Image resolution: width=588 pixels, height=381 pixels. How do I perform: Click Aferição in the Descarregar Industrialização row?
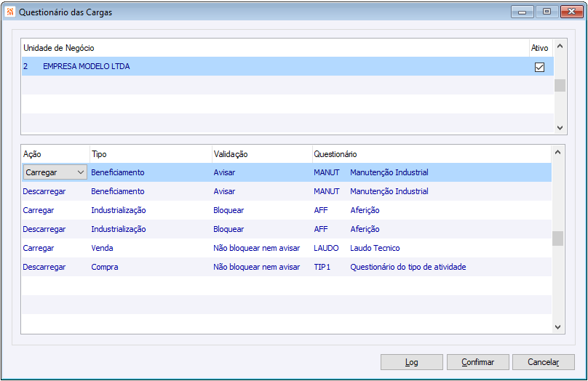tap(365, 229)
